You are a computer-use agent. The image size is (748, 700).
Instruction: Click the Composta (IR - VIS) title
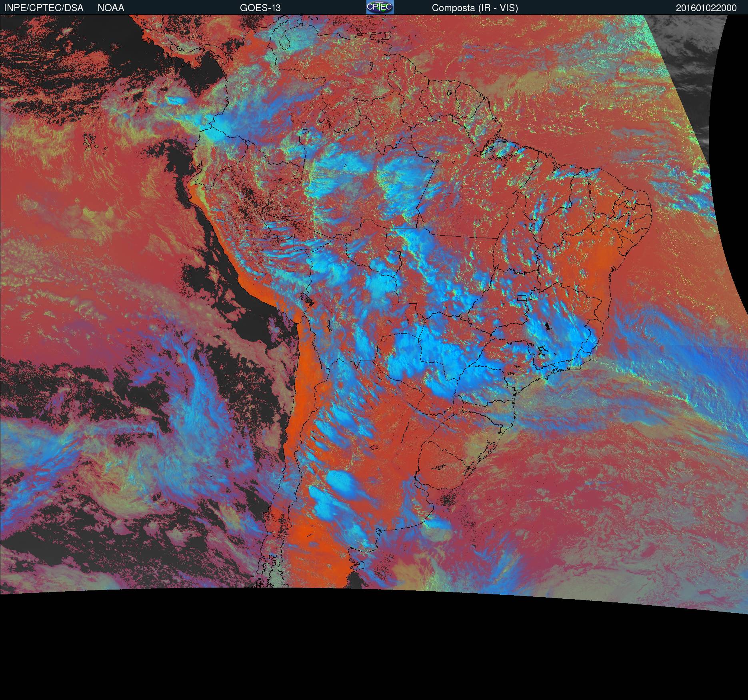tap(475, 8)
